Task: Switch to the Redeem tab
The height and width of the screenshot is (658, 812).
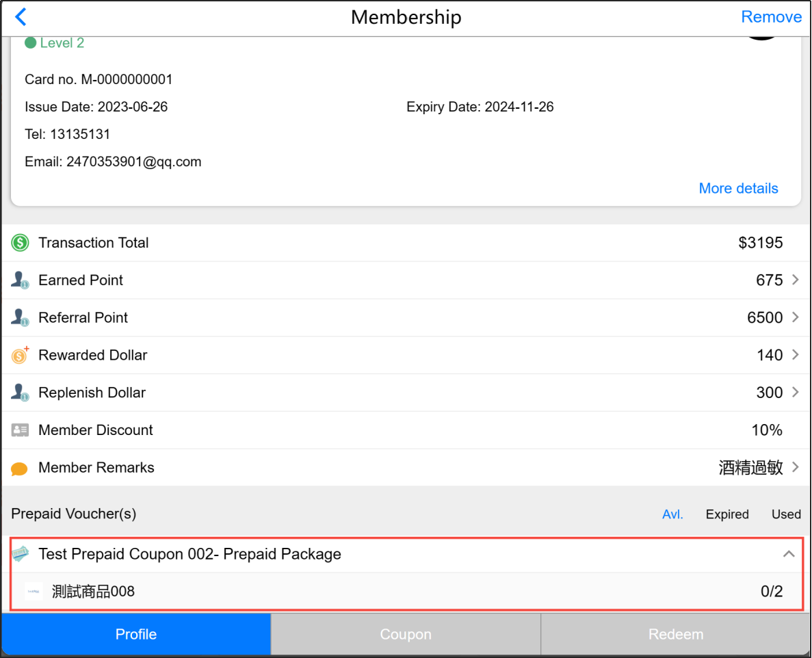Action: point(676,634)
